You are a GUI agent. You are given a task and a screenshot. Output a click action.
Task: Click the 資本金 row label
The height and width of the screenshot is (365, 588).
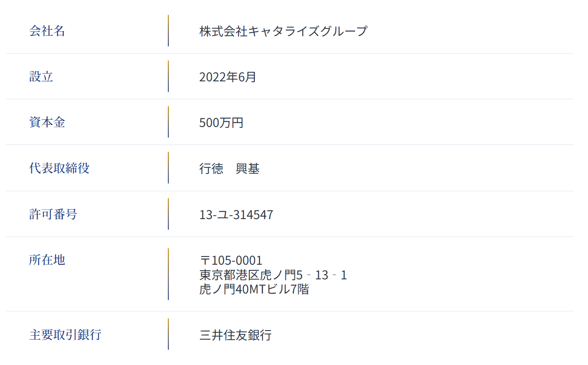[47, 122]
